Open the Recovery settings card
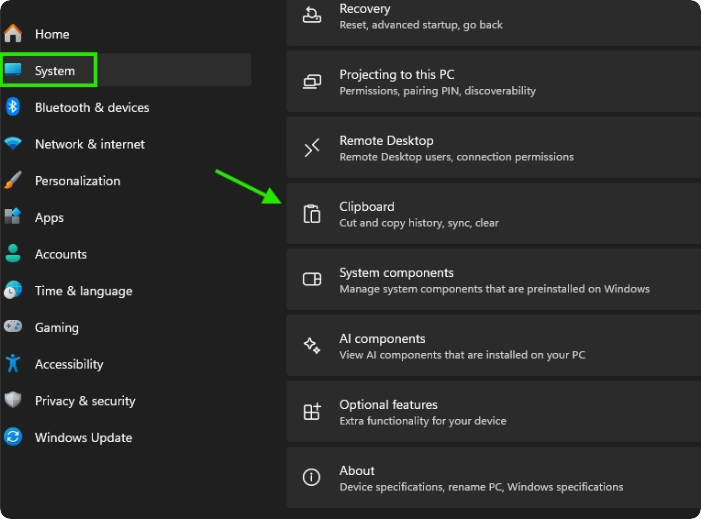The image size is (701, 519). click(494, 21)
